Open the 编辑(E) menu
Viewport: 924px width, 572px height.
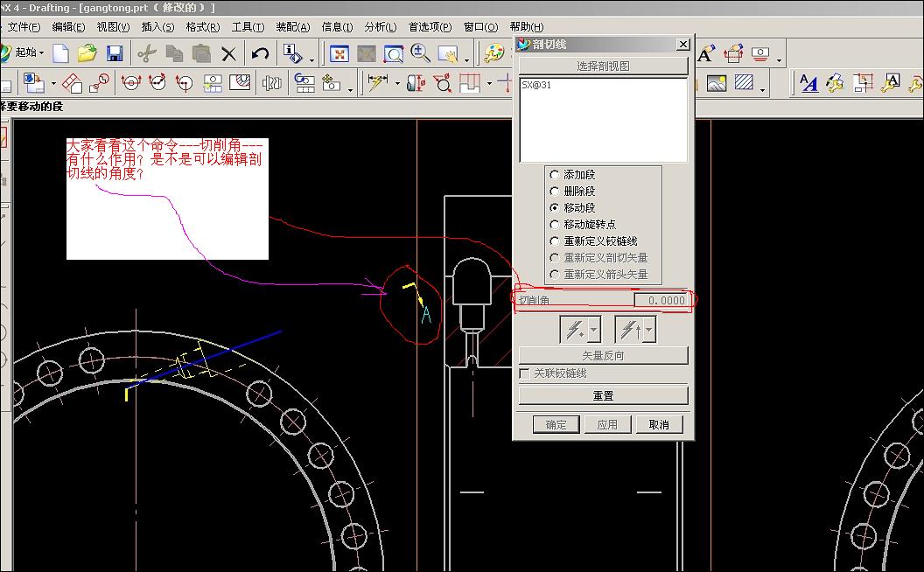[x=68, y=27]
